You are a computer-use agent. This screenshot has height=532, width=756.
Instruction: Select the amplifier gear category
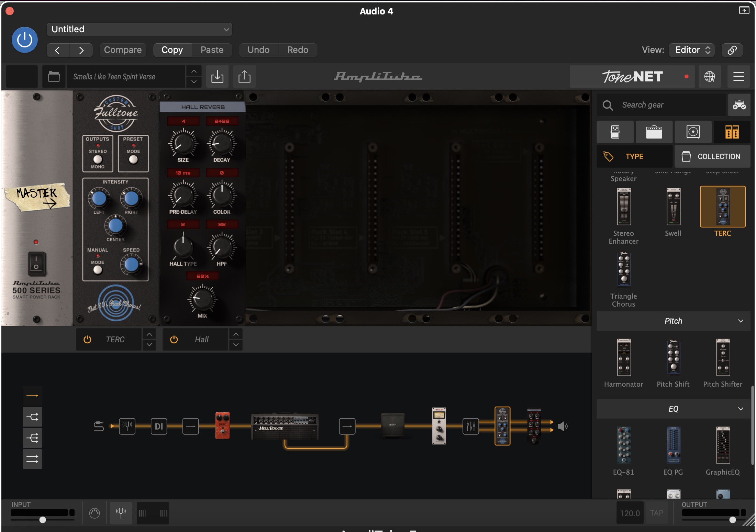654,132
